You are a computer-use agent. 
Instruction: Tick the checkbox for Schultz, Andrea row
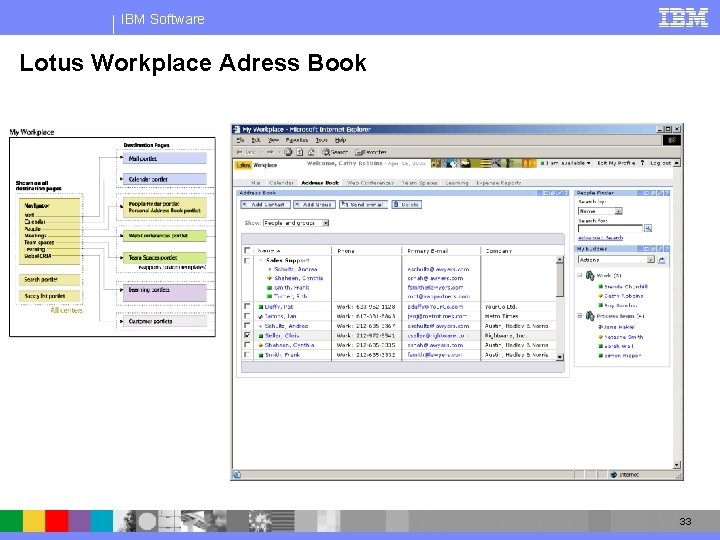coord(247,326)
